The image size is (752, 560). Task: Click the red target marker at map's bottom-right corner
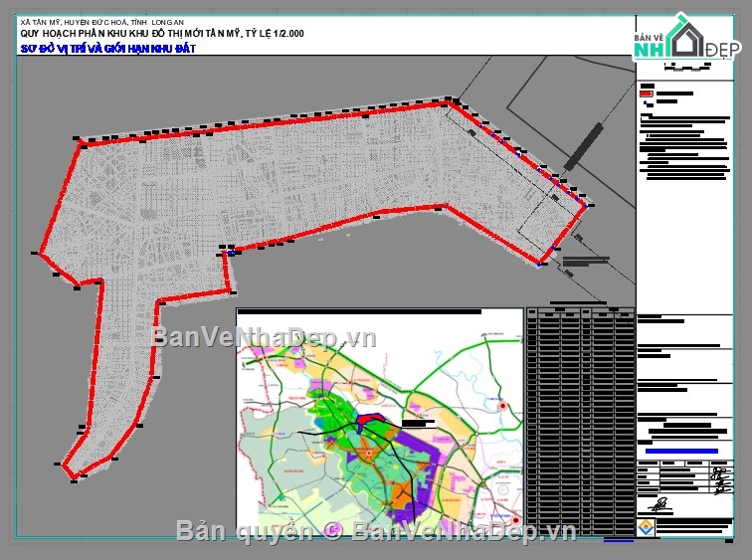[x=515, y=519]
